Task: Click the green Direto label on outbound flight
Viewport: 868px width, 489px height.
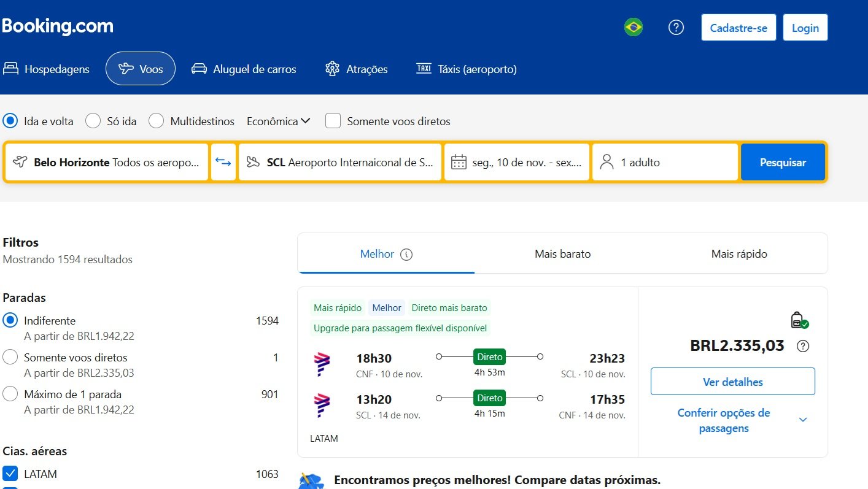Action: coord(489,356)
